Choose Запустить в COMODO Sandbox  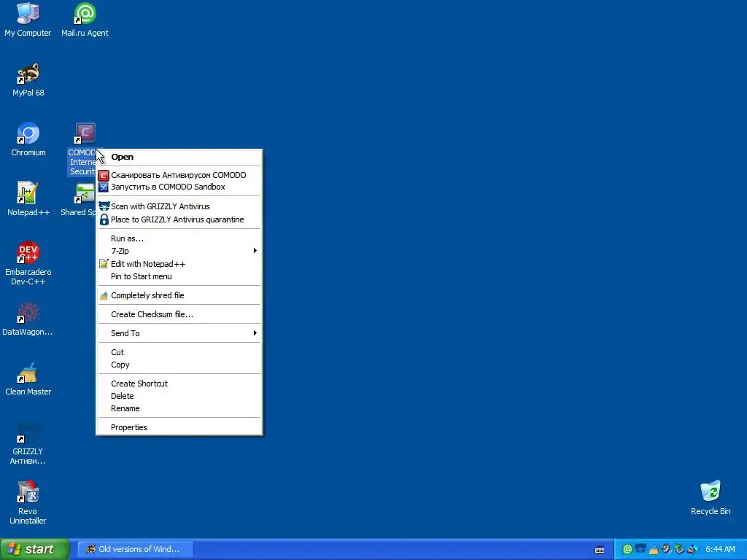pos(179,187)
